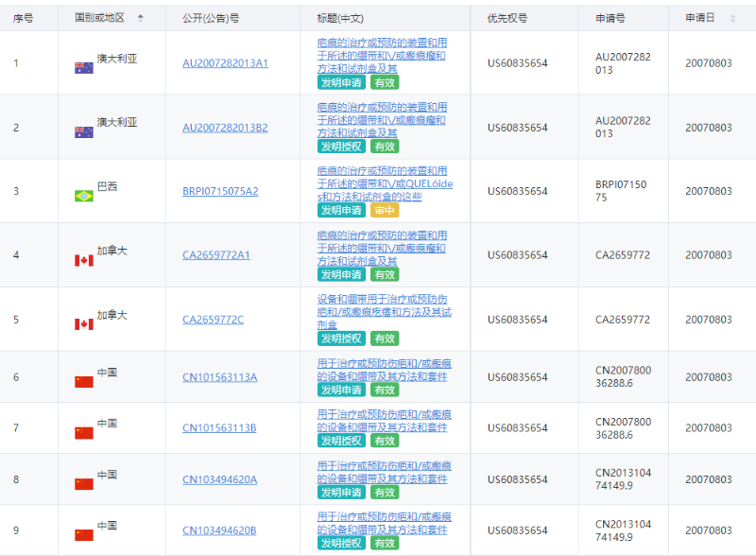
Task: Click the China flag icon in row 9
Action: click(84, 534)
